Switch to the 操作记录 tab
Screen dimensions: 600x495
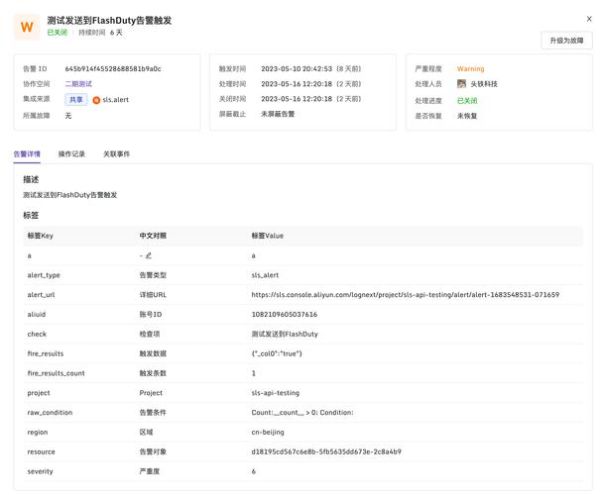pos(72,154)
